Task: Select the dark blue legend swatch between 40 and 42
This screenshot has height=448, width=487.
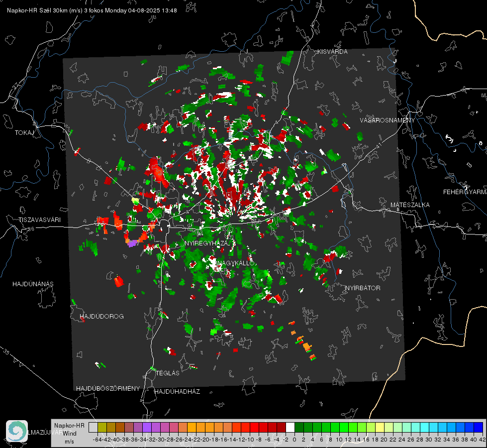Action: click(x=478, y=427)
